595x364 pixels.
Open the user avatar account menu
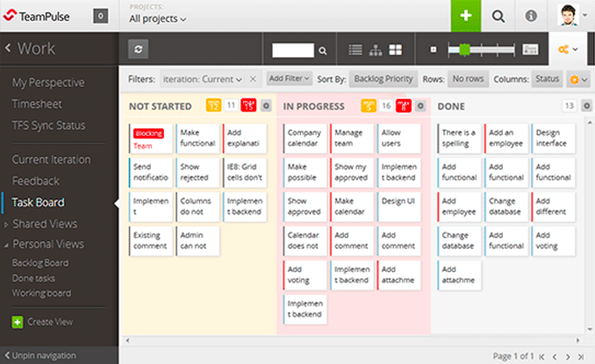570,16
